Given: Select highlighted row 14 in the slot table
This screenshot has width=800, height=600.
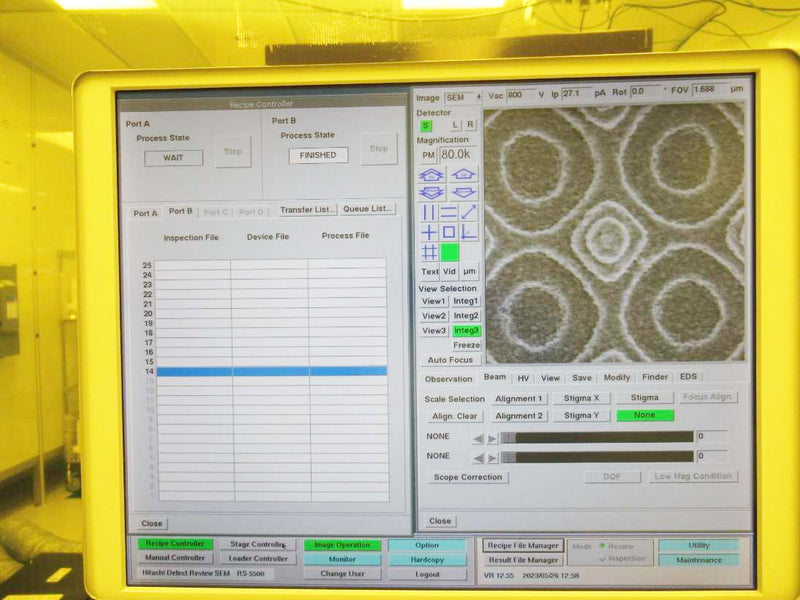Looking at the screenshot, I should point(271,371).
